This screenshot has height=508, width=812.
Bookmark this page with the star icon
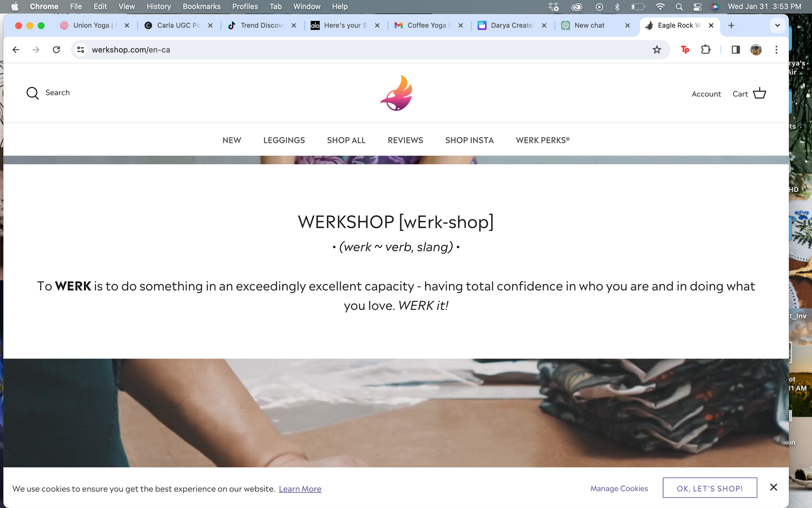657,50
